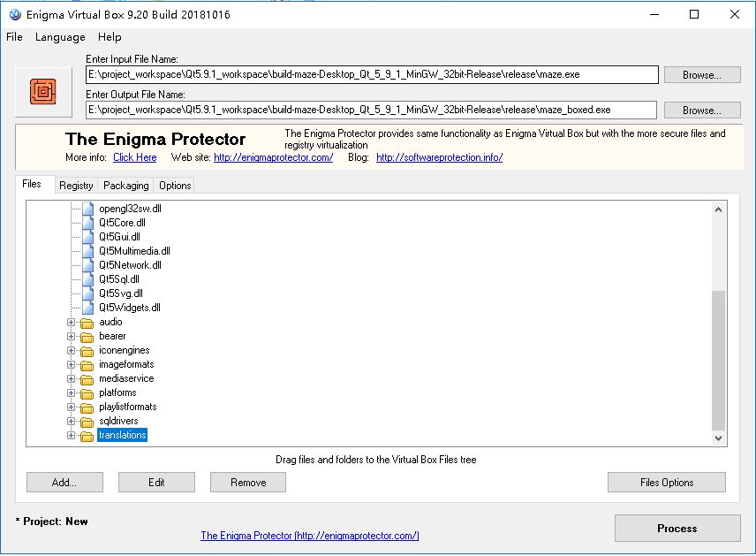Expand the translations folder node
This screenshot has width=756, height=556.
pyautogui.click(x=72, y=435)
